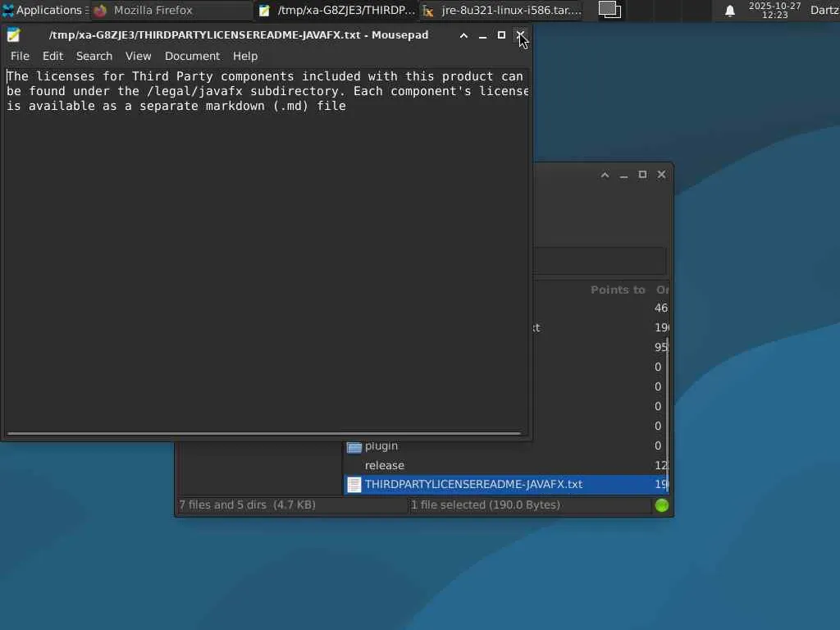Image resolution: width=840 pixels, height=630 pixels.
Task: Click the Firefox icon in the taskbar
Action: (x=101, y=10)
